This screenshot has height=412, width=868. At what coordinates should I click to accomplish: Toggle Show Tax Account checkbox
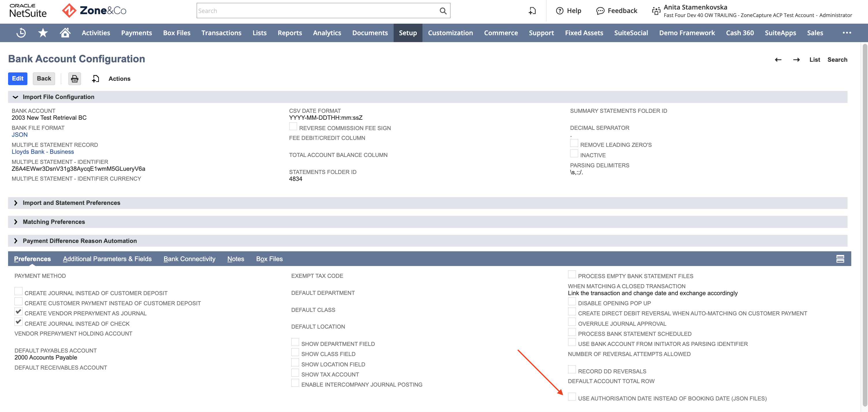[295, 373]
